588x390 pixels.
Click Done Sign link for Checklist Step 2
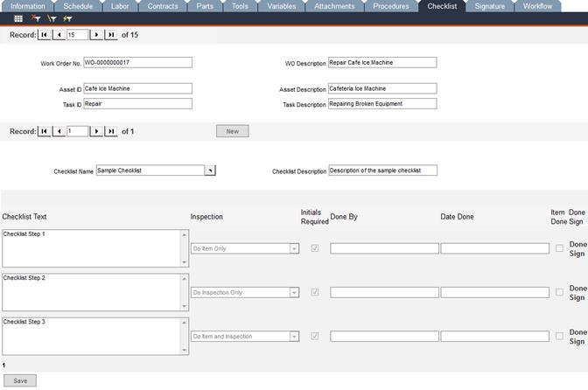[x=577, y=293]
